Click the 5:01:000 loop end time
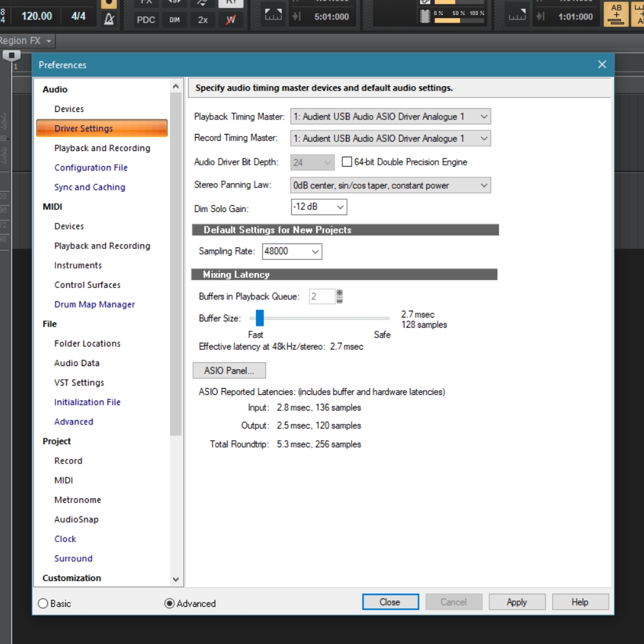The image size is (644, 644). (x=331, y=17)
